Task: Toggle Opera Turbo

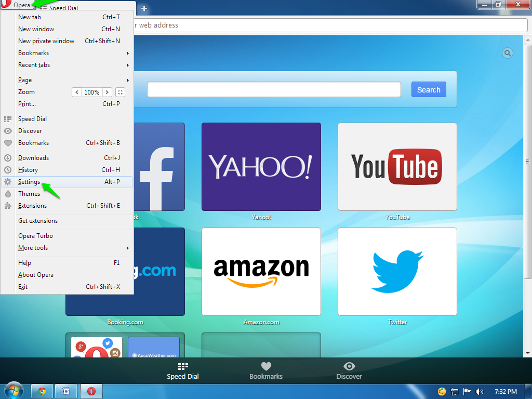Action: pyautogui.click(x=67, y=236)
